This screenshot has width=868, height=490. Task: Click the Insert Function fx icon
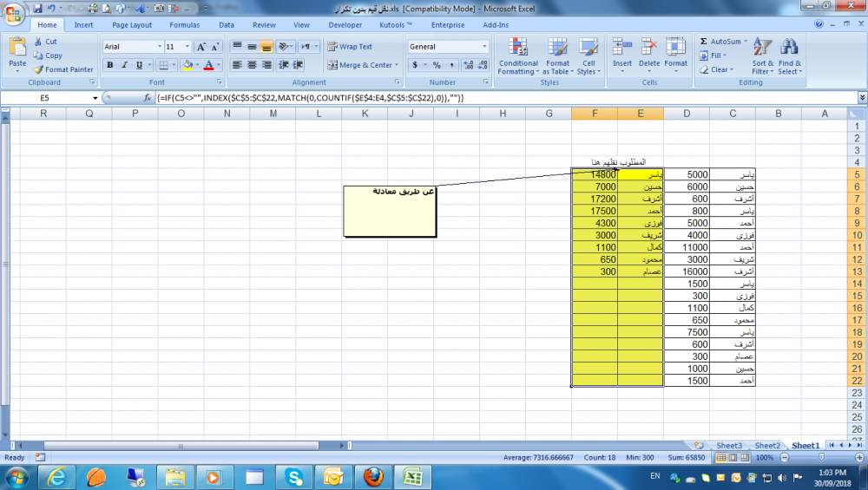tap(147, 98)
